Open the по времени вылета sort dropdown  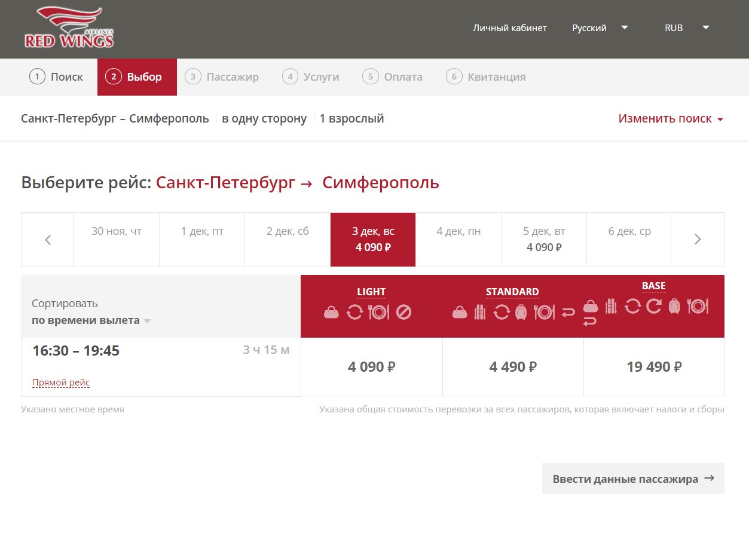coord(91,320)
